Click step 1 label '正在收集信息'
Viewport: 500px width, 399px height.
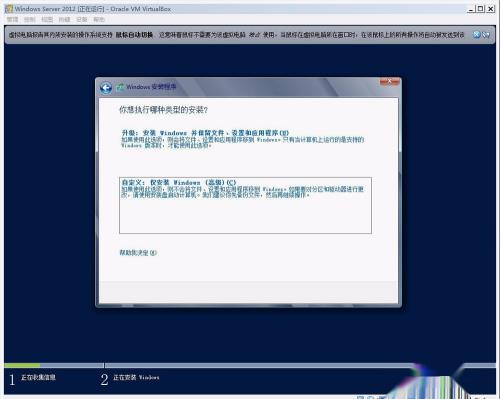tap(38, 377)
